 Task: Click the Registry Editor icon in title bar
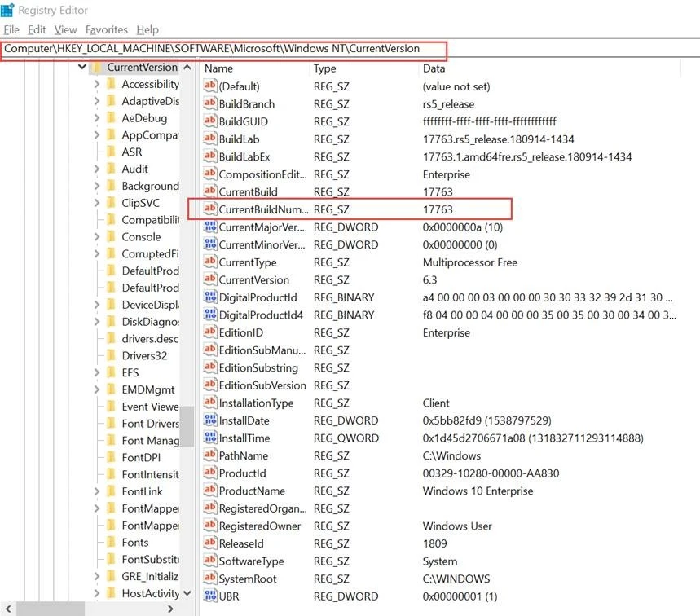8,11
